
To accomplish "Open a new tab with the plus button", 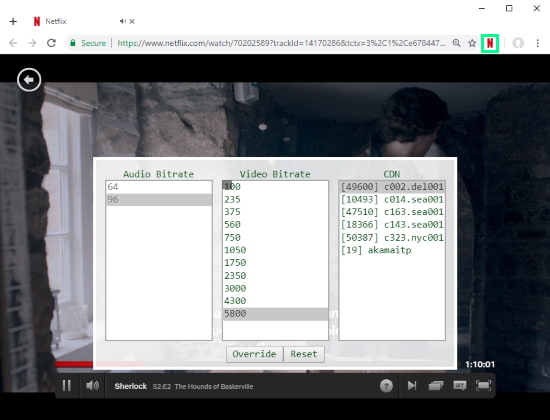I will [x=13, y=21].
